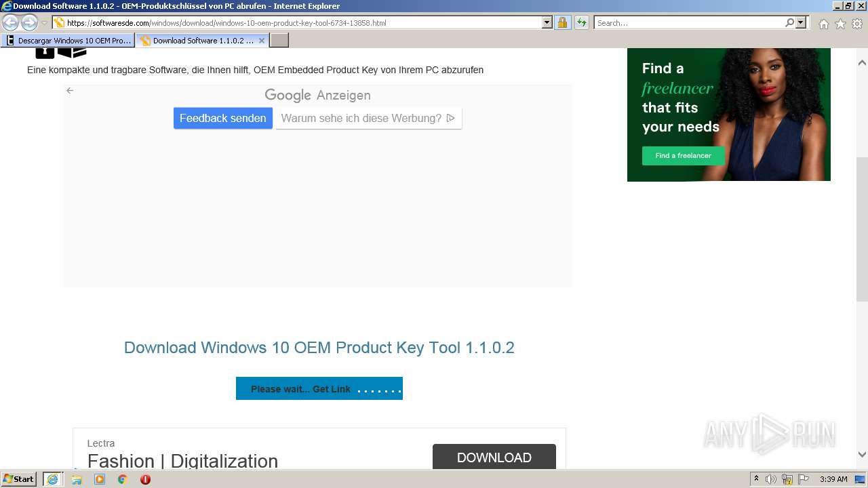The width and height of the screenshot is (868, 488).
Task: Click the page favicon in address bar
Action: point(60,22)
